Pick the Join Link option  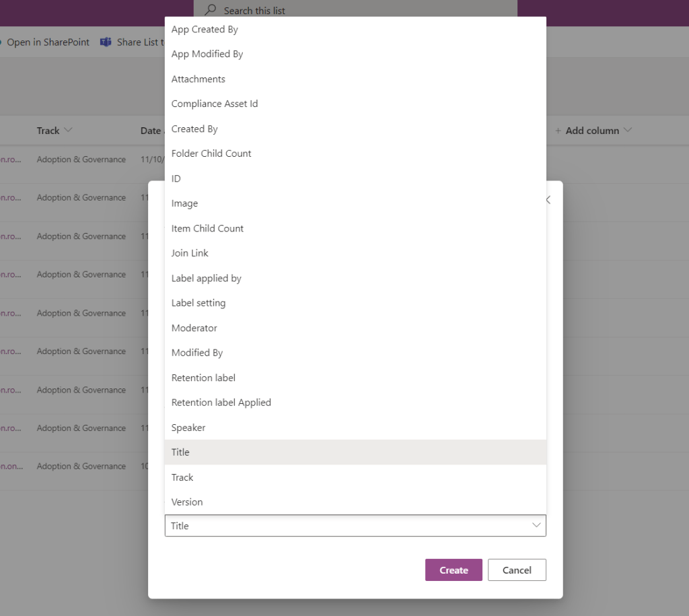[x=190, y=253]
